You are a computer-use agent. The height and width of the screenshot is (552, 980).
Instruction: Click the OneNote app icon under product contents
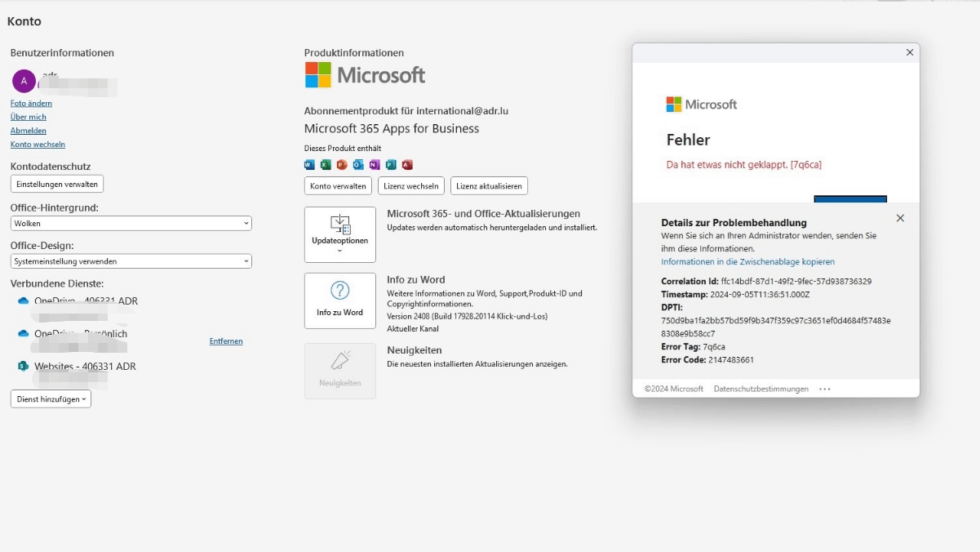[375, 165]
